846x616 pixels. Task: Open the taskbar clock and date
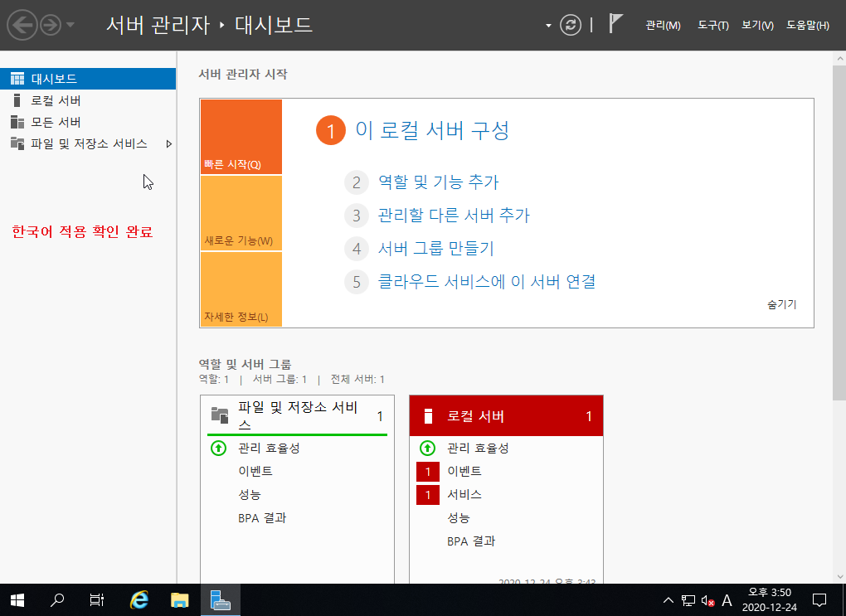click(x=769, y=599)
